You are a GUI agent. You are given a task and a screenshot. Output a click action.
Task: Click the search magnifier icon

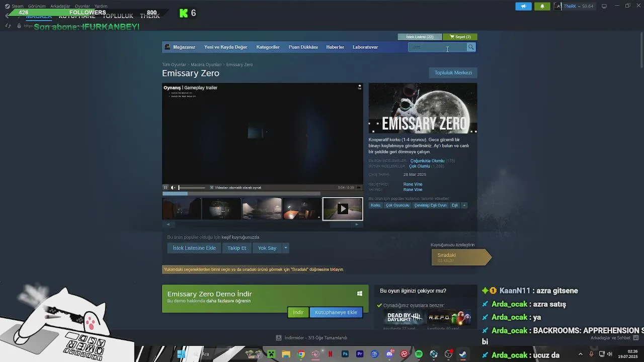click(471, 47)
